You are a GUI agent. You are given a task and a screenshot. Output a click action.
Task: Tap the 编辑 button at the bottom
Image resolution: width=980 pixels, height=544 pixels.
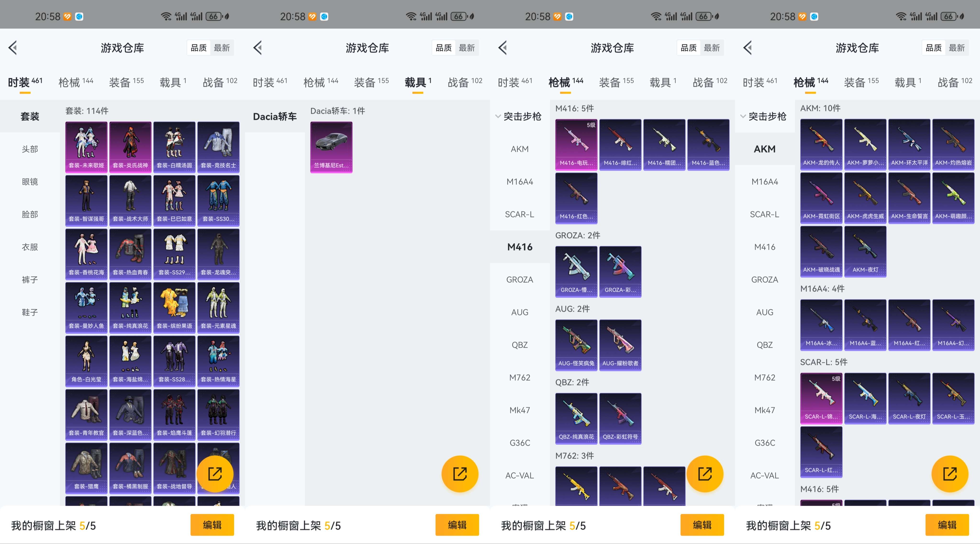click(212, 526)
